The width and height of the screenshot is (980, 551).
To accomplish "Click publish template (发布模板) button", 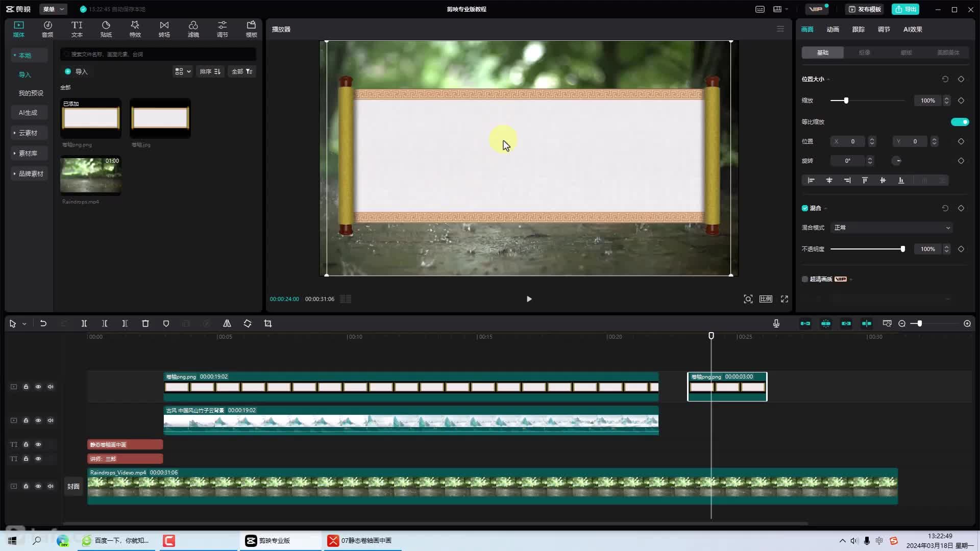I will (865, 9).
